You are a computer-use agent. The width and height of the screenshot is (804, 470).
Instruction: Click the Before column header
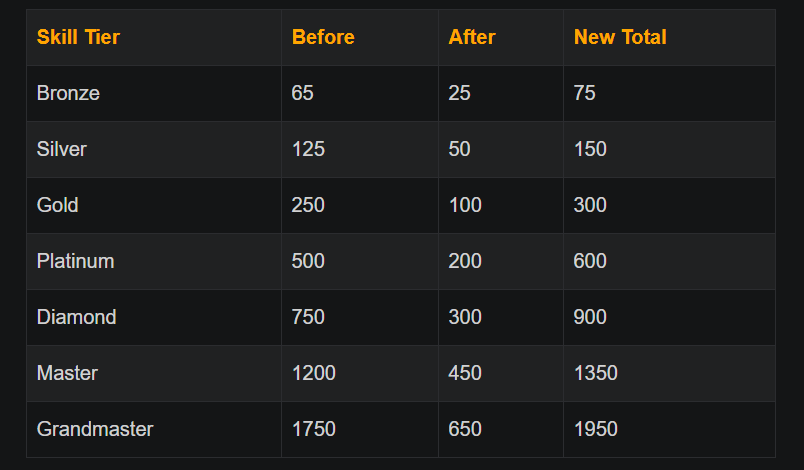coord(323,37)
